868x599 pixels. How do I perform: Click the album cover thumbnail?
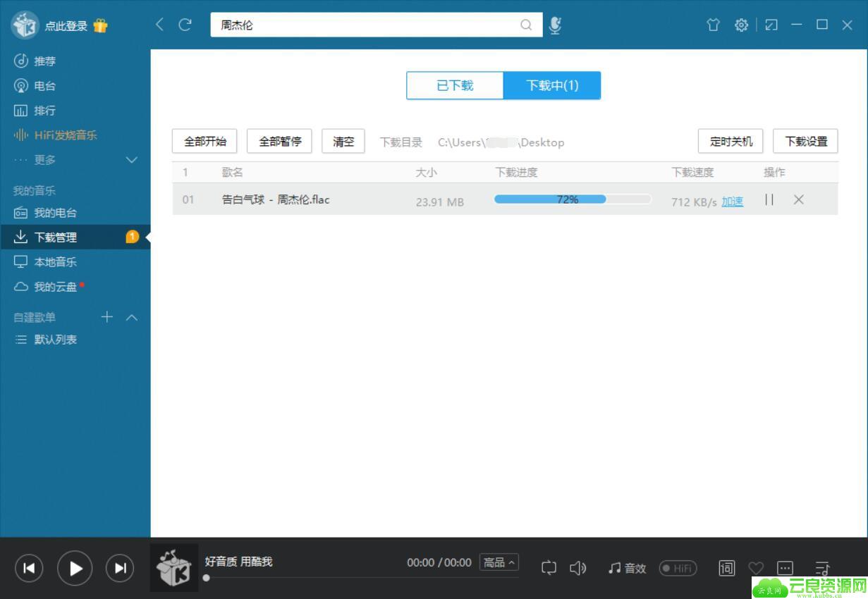[x=174, y=568]
